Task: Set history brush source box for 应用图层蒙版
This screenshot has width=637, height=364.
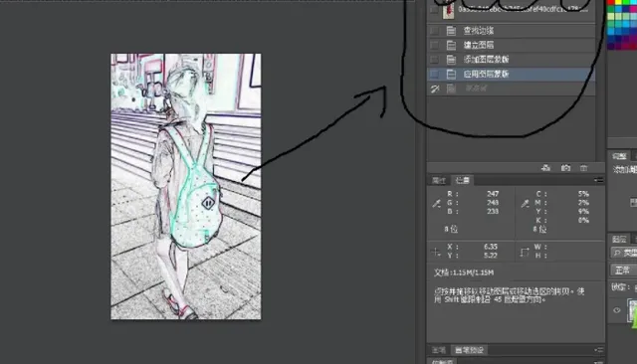Action: point(434,74)
